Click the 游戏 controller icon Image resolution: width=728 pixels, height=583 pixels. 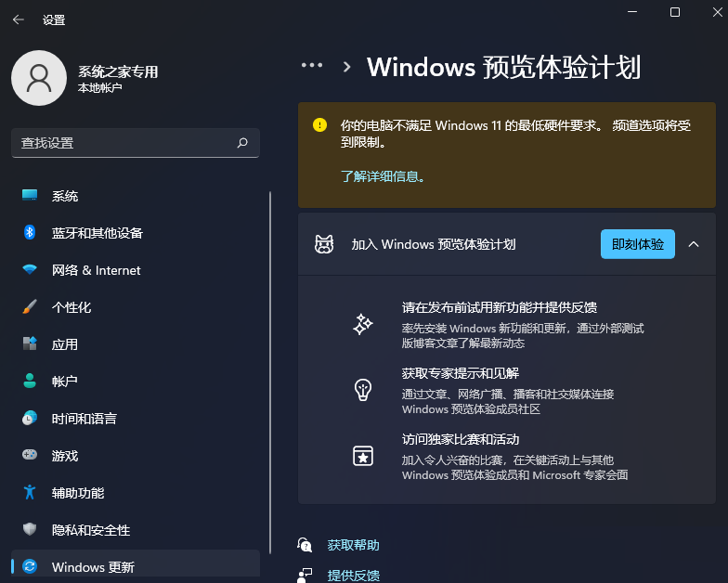30,455
